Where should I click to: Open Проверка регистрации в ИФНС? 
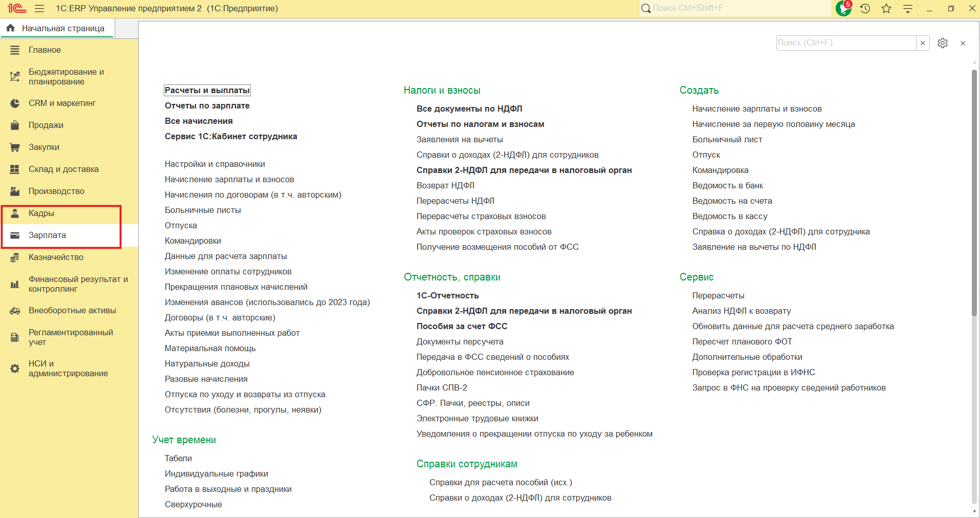[754, 373]
